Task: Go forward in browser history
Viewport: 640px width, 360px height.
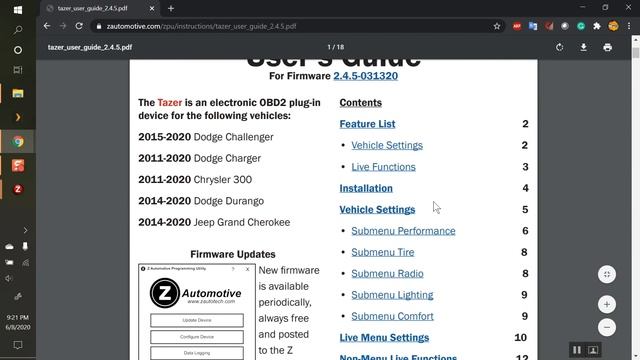Action: click(63, 26)
